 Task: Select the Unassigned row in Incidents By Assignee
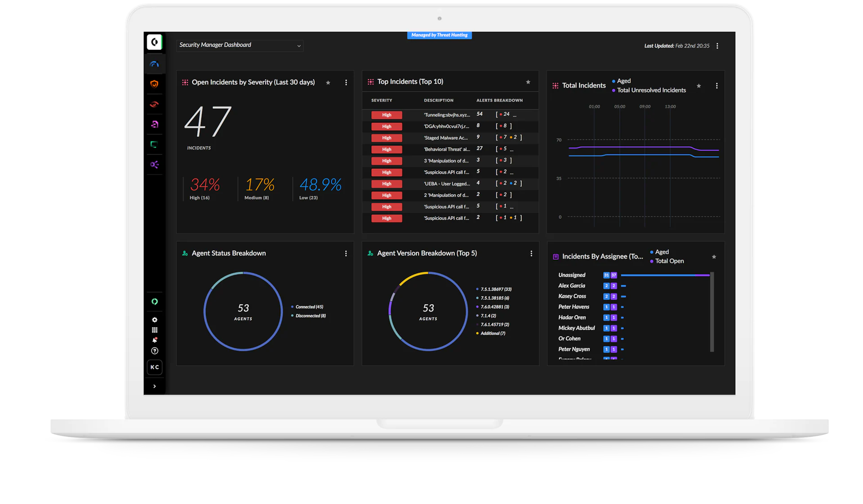click(x=572, y=274)
